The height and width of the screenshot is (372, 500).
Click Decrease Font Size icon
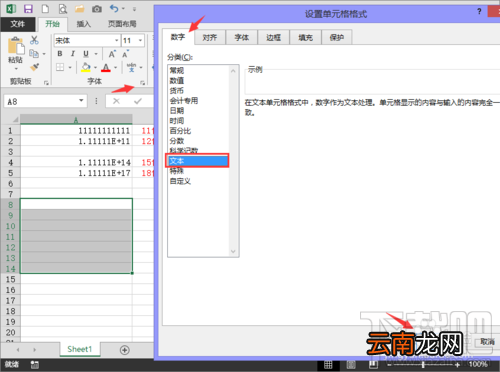pyautogui.click(x=125, y=54)
